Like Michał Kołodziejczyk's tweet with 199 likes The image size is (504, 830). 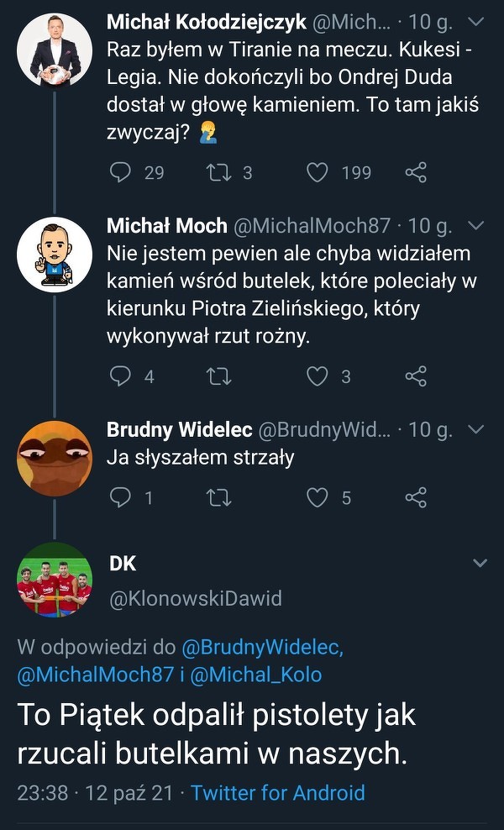pyautogui.click(x=317, y=173)
